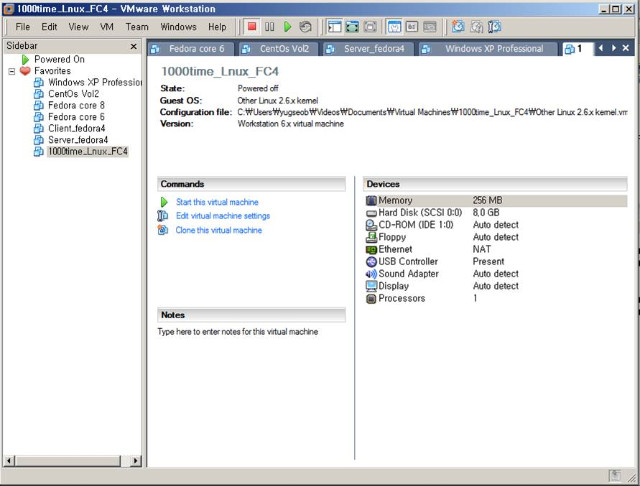
Task: Switch to the Server_fedora4 tab
Action: (x=369, y=49)
